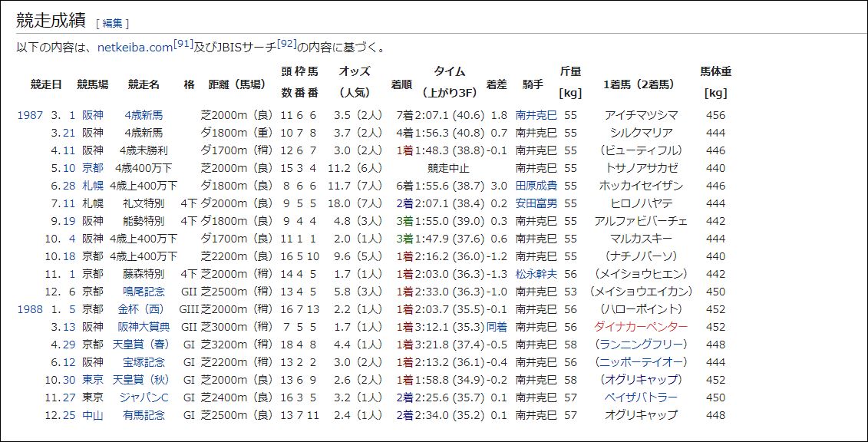Open the netkeiba.com source link
The width and height of the screenshot is (868, 442).
pos(134,48)
